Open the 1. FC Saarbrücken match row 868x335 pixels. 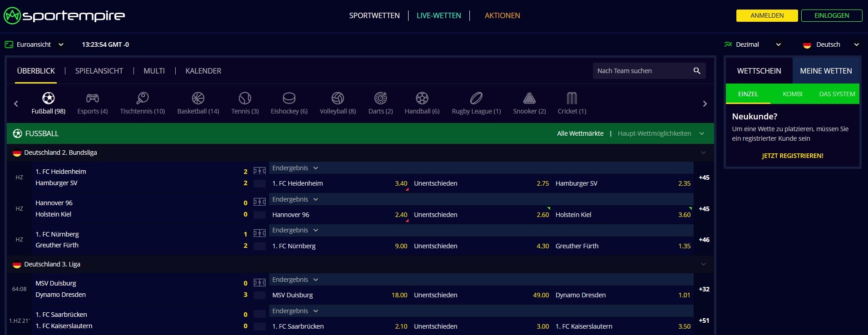[x=141, y=320]
